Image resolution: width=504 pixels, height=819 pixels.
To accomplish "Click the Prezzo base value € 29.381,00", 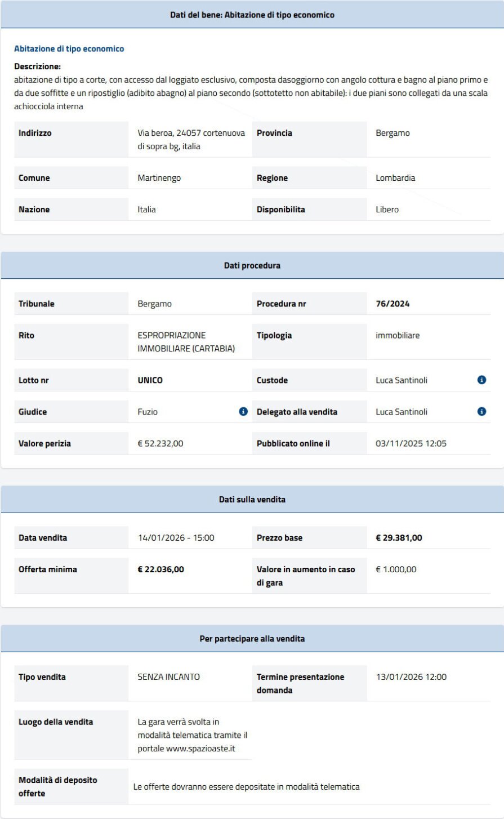I will tap(399, 538).
